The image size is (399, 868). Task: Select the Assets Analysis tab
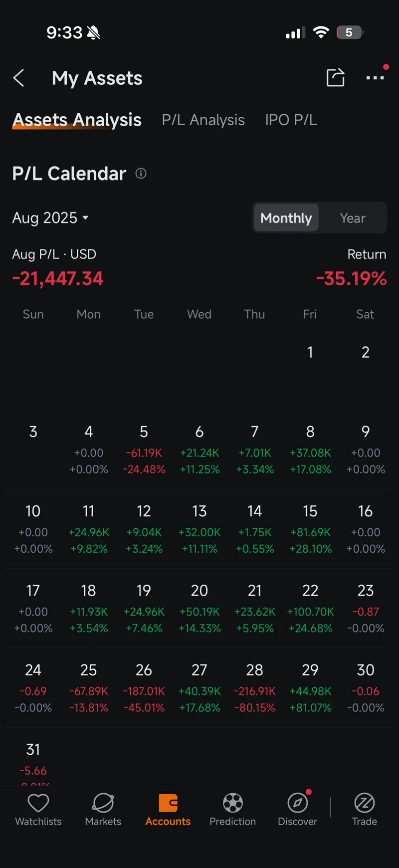tap(77, 120)
